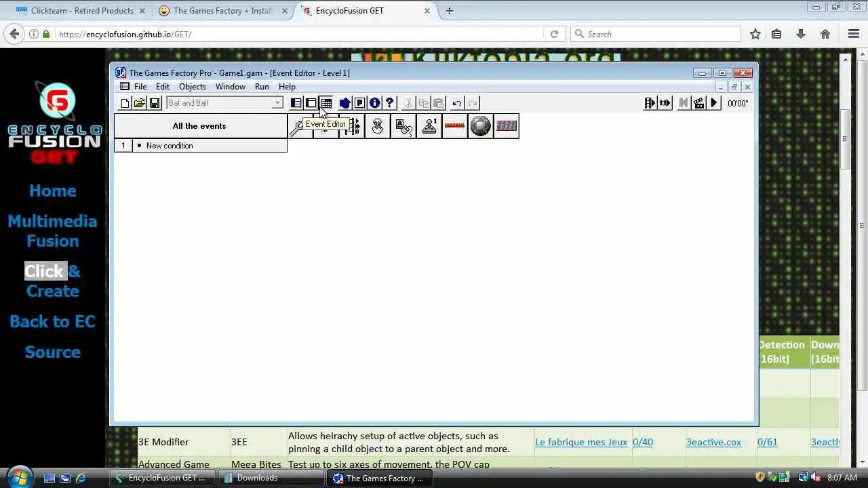Click the browser Search box
The image size is (868, 488).
pos(656,34)
